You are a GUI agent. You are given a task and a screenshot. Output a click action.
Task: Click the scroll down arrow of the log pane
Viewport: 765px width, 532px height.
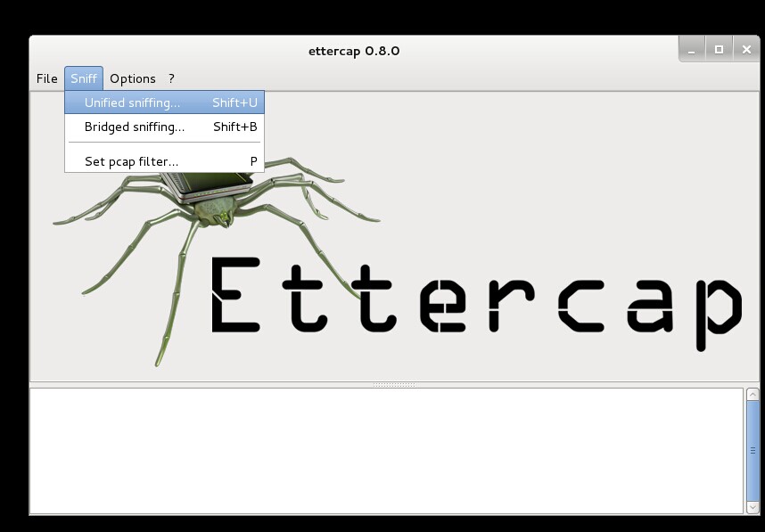point(753,508)
